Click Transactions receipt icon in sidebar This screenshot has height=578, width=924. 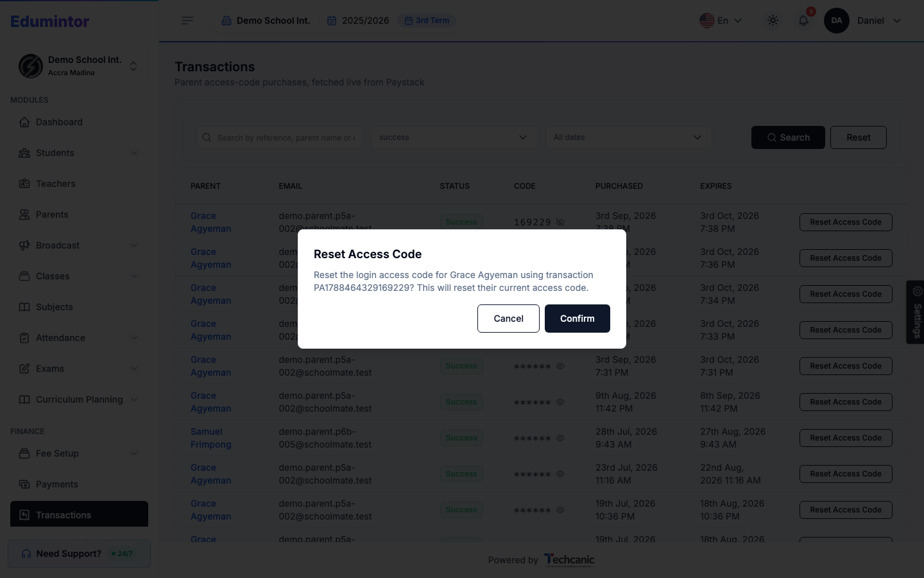pyautogui.click(x=24, y=515)
